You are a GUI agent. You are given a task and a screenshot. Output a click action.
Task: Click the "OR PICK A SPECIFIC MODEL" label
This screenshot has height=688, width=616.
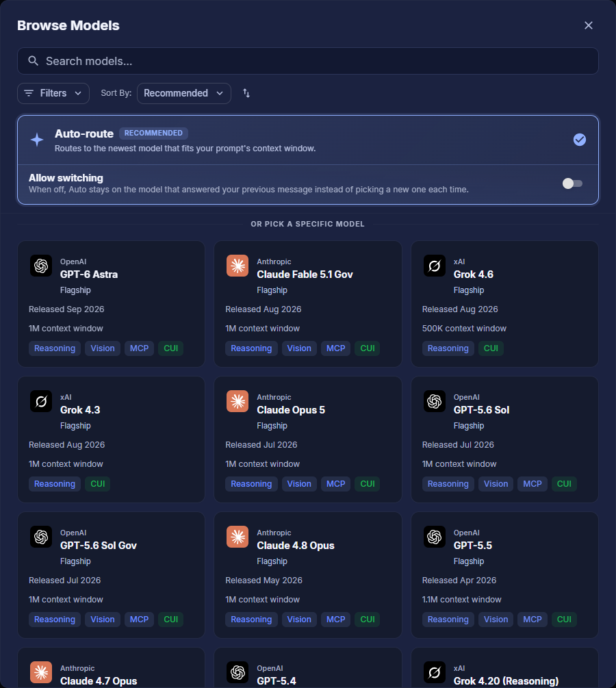point(307,225)
